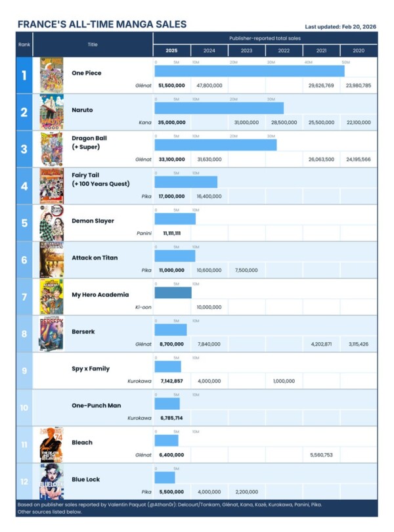
Task: Click the 2020 column header
Action: coord(359,51)
